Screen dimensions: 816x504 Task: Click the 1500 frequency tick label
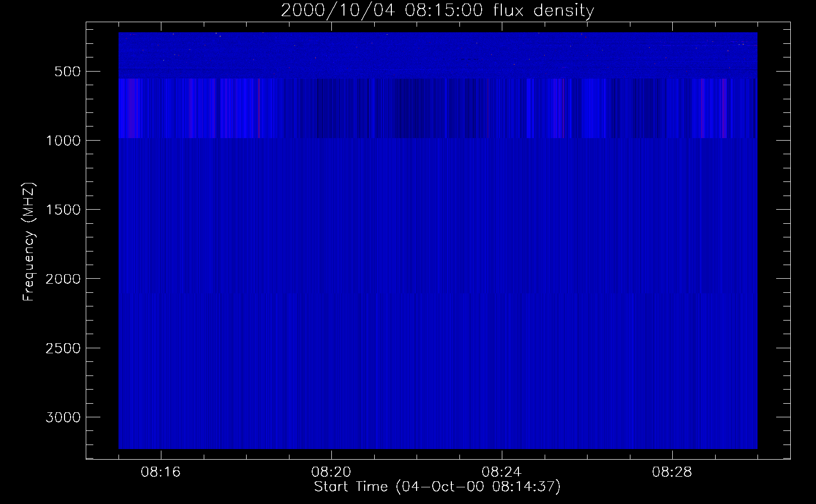(x=63, y=210)
